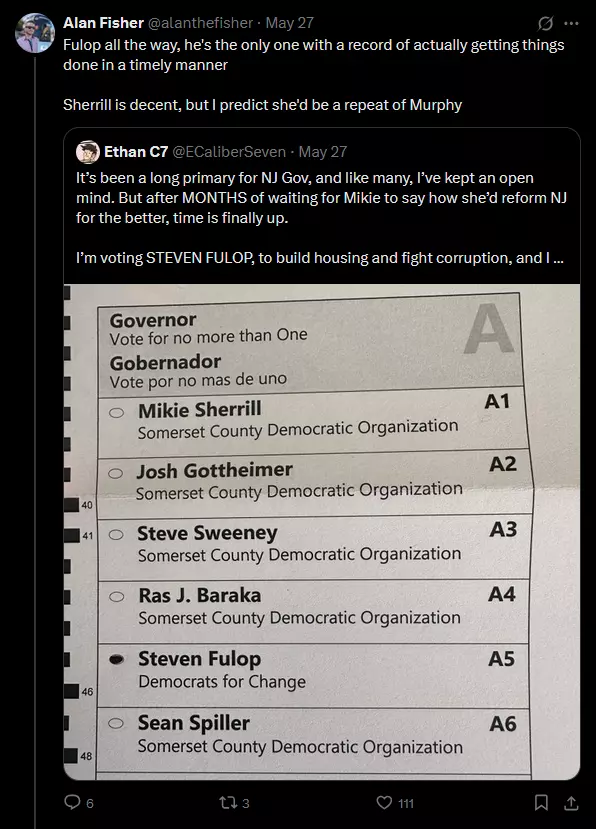The width and height of the screenshot is (596, 829).
Task: Click the Ras J. Baraka ballot oval
Action: coord(116,597)
